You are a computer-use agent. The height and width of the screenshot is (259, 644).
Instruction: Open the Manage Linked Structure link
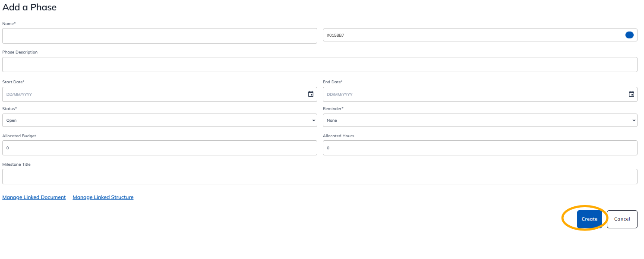103,197
